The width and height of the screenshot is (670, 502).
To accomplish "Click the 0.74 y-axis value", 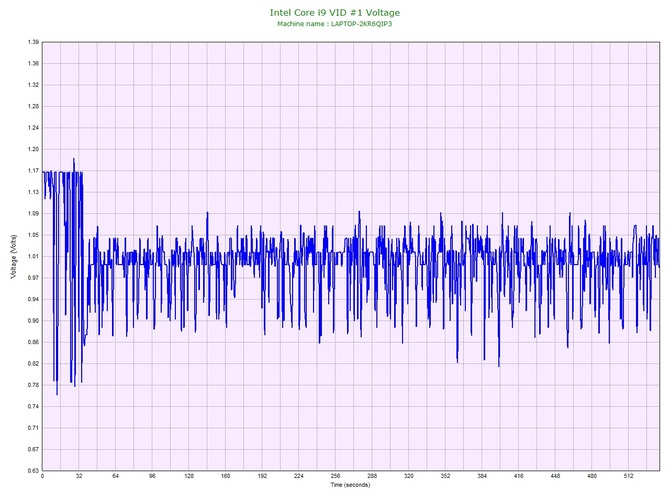I will (x=33, y=407).
